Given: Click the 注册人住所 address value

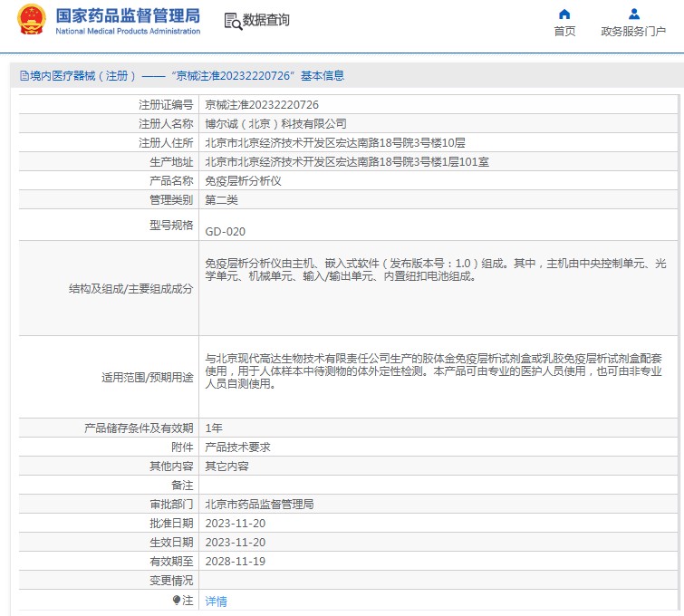Looking at the screenshot, I should tap(335, 142).
